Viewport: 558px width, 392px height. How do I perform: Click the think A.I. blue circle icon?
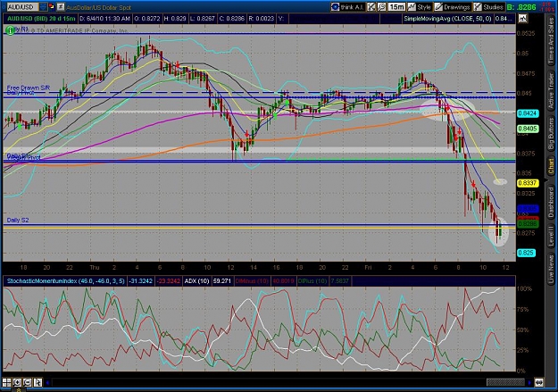click(335, 7)
